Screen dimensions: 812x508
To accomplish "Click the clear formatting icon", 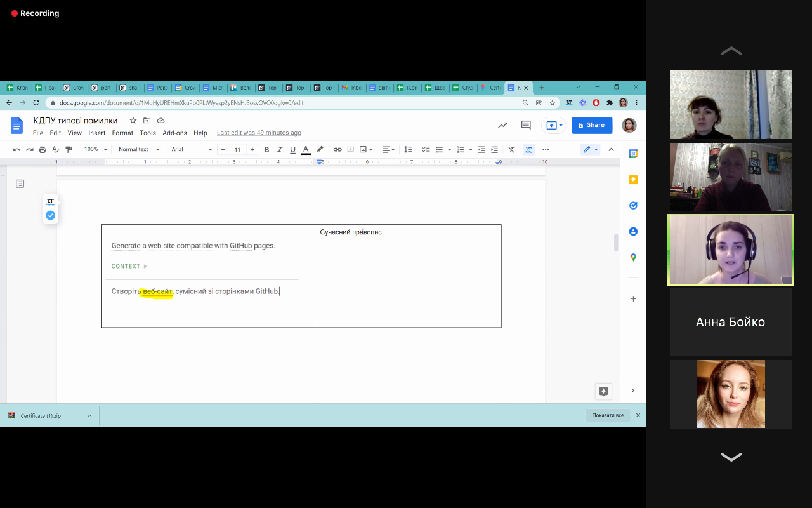I will [511, 150].
